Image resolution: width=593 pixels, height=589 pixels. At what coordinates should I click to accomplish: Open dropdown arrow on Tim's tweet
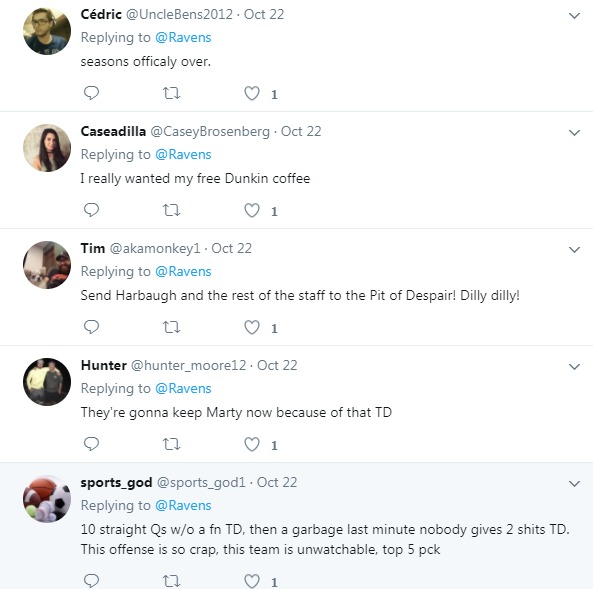(x=574, y=249)
